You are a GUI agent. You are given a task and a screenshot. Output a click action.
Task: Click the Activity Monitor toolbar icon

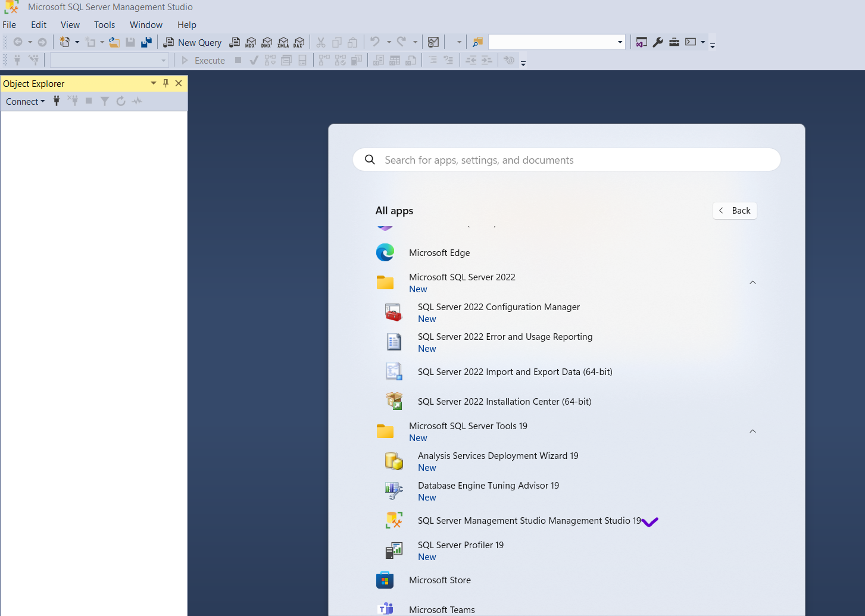[x=433, y=42]
